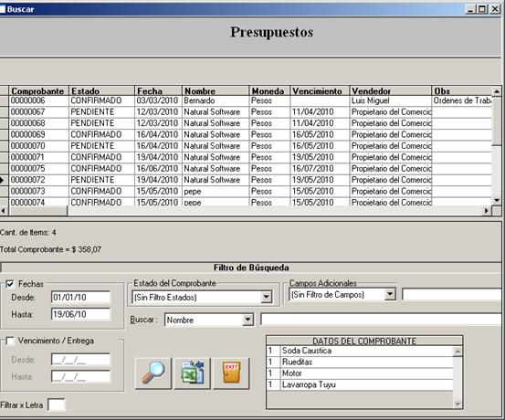Click grid's horizontal scrollbar right arrow
This screenshot has width=505, height=420.
(487, 211)
